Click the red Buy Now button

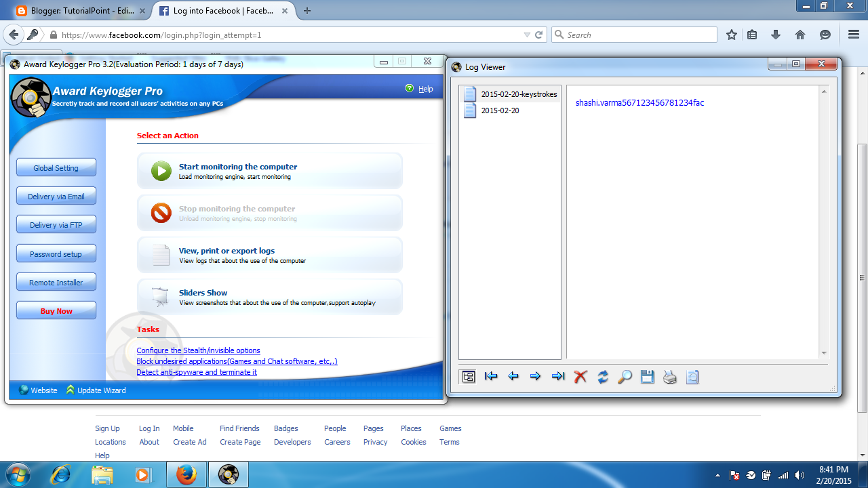pyautogui.click(x=56, y=310)
